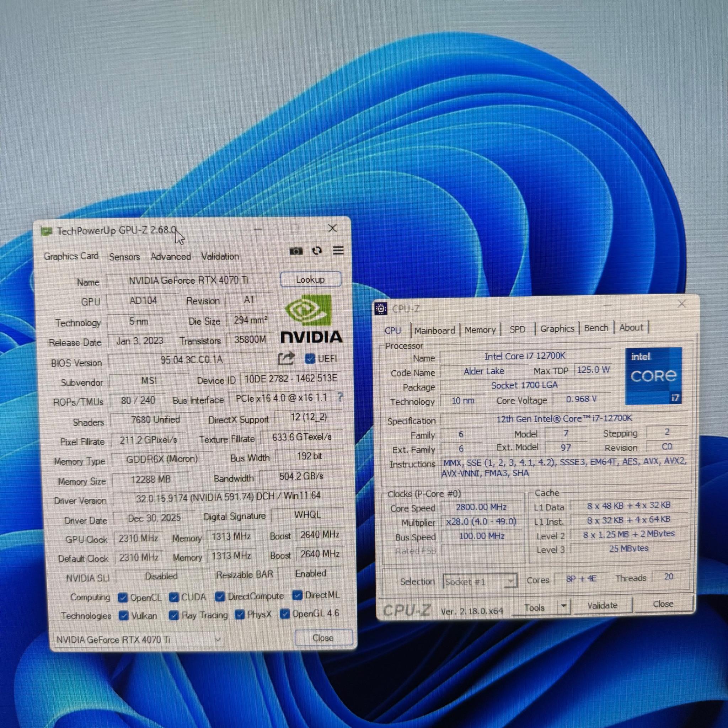
Task: Select the Graphics Card tab in GPU-Z
Action: pyautogui.click(x=71, y=256)
